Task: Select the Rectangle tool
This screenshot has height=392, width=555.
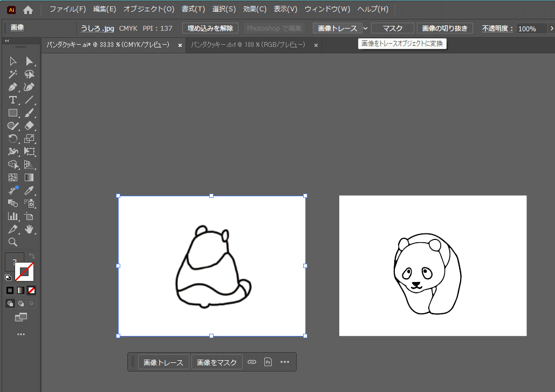Action: pyautogui.click(x=13, y=113)
